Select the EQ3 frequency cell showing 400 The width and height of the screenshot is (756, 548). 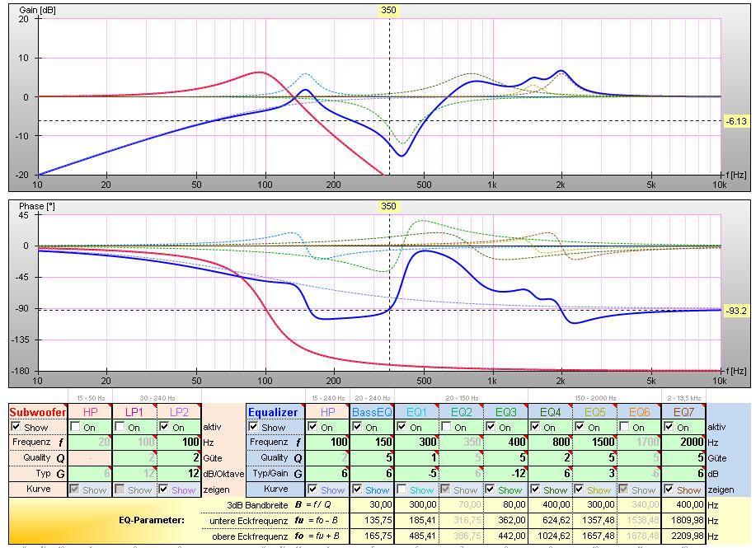point(506,443)
